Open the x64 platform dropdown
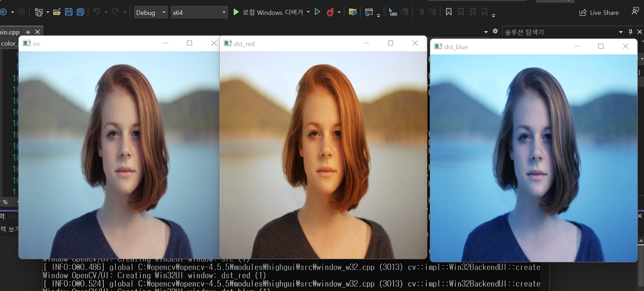This screenshot has width=644, height=291. coord(199,12)
